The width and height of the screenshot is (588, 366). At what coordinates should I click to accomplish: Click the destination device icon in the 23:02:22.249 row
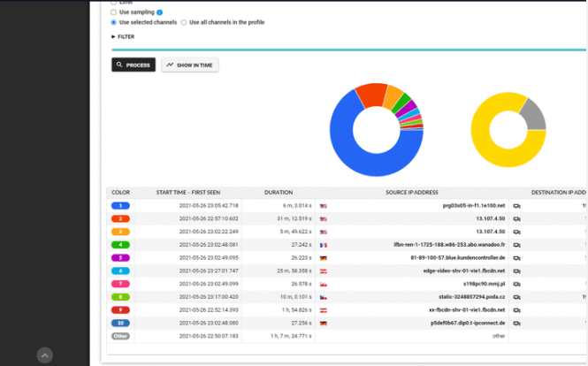coord(516,233)
